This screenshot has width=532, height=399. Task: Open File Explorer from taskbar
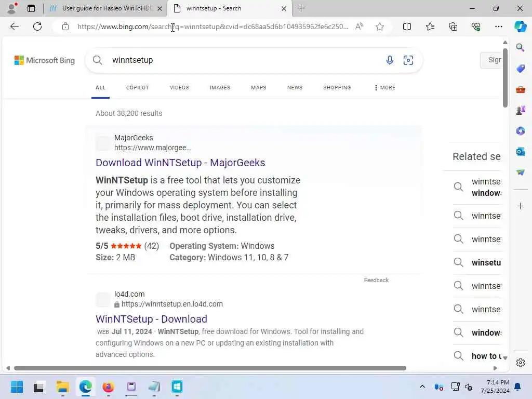click(x=62, y=387)
